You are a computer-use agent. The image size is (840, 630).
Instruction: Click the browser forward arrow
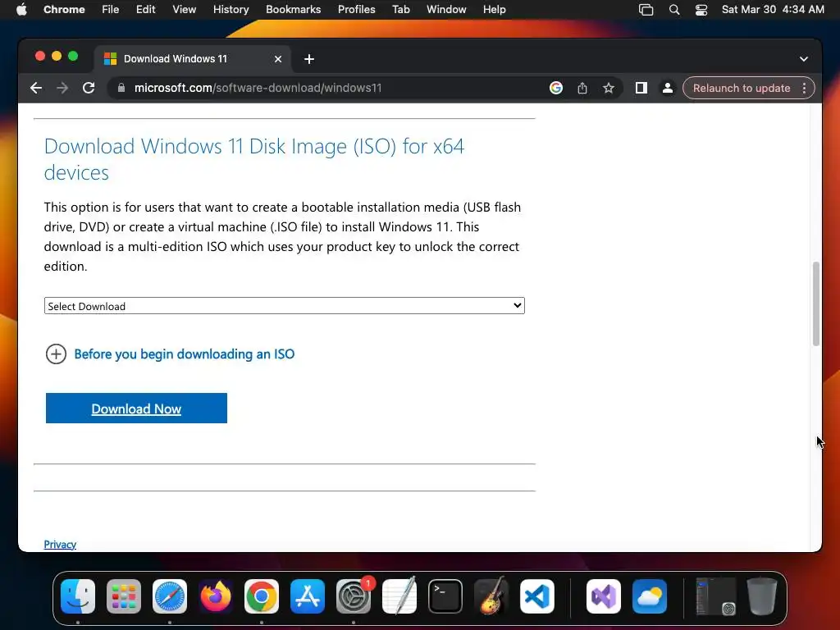tap(62, 88)
